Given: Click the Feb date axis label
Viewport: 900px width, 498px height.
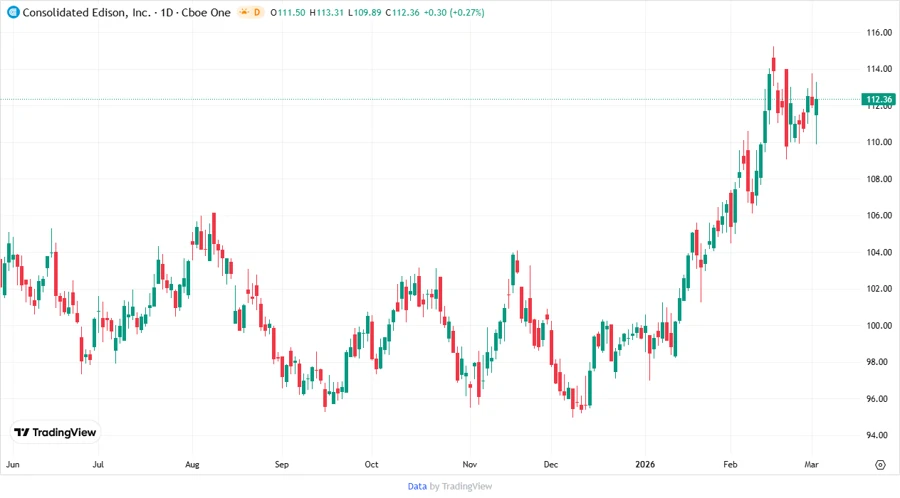Looking at the screenshot, I should [730, 464].
